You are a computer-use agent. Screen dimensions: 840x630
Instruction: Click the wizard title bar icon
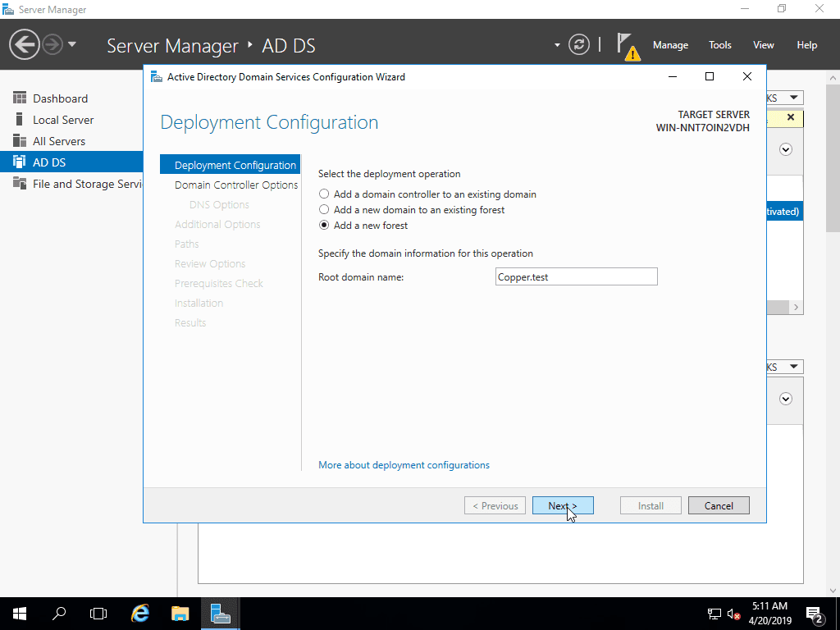coord(157,76)
